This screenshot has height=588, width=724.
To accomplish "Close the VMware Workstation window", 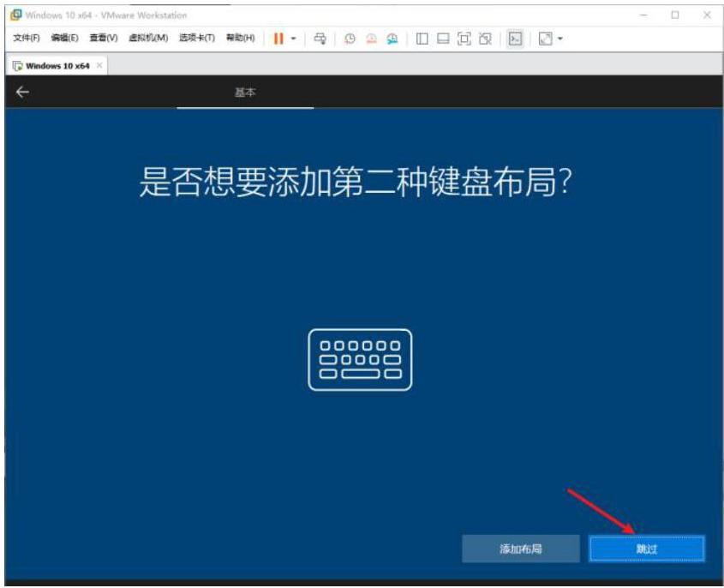I will [x=707, y=15].
